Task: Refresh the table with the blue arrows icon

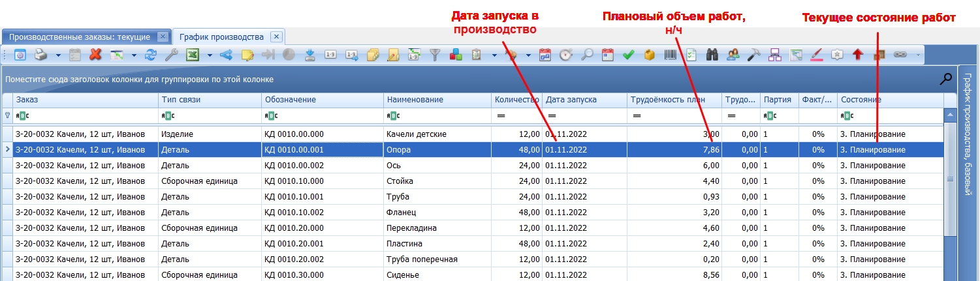Action: pos(150,55)
